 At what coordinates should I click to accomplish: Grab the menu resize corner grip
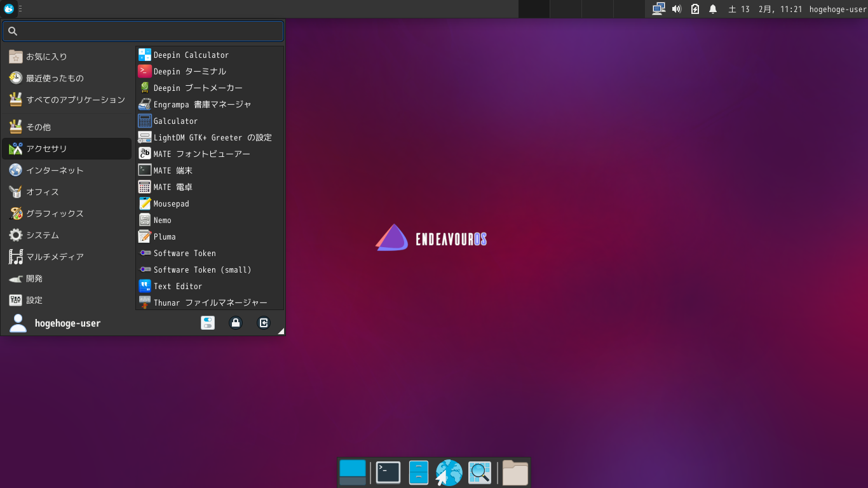pyautogui.click(x=281, y=330)
